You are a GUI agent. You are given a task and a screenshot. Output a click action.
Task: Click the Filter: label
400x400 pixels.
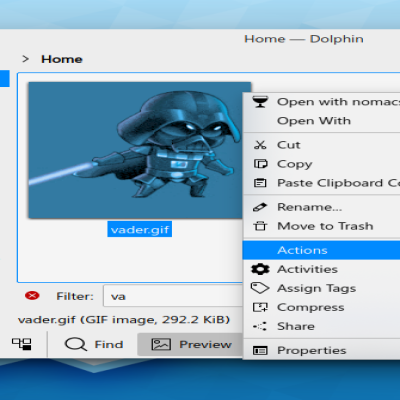(x=75, y=296)
